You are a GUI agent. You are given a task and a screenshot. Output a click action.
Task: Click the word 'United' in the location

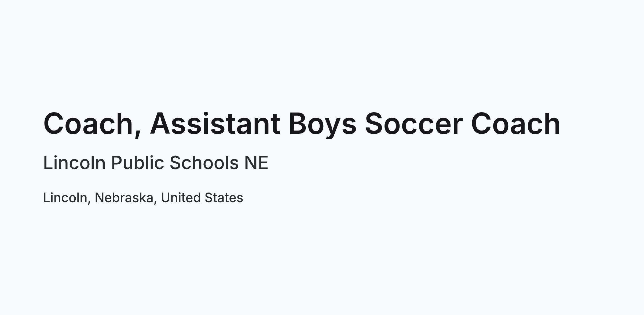coord(181,198)
